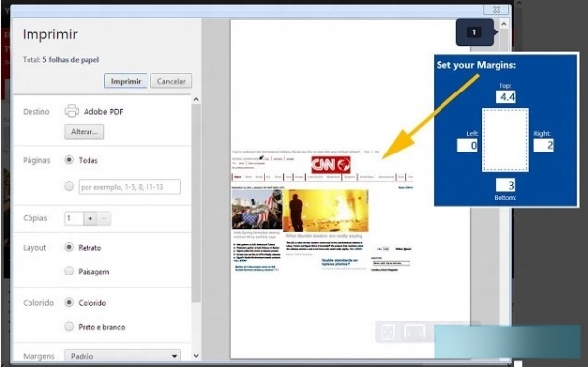The image size is (588, 367).
Task: Close the print dialog window
Action: pyautogui.click(x=496, y=9)
